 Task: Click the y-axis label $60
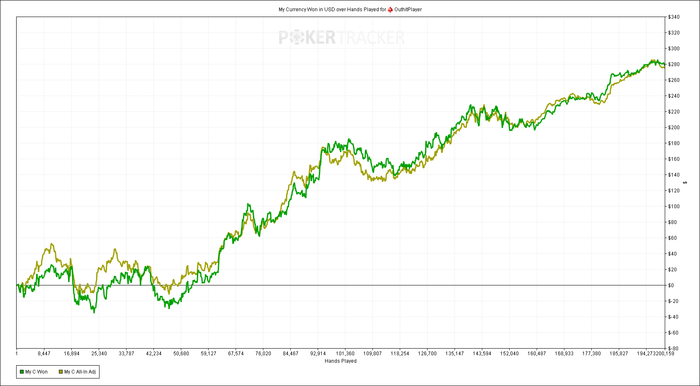(x=673, y=238)
